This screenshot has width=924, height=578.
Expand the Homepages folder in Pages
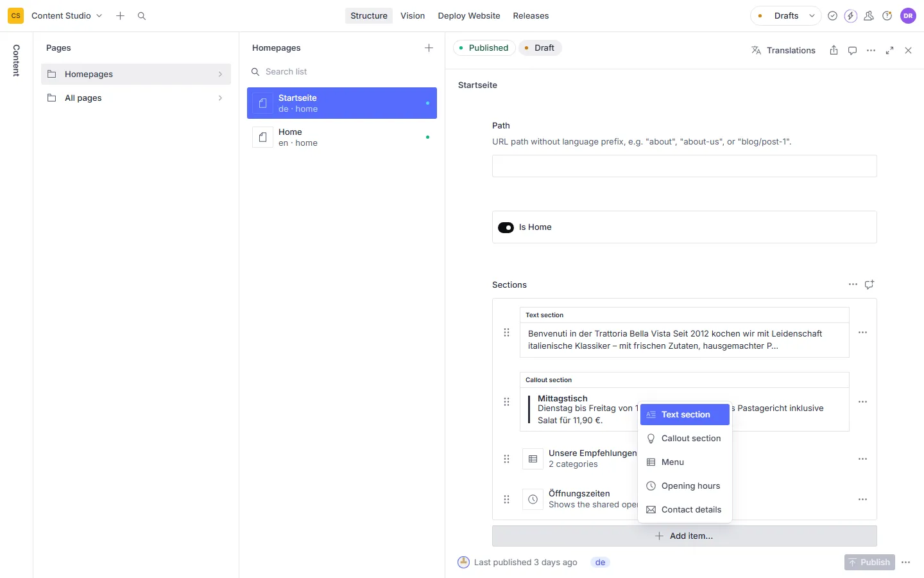point(136,74)
